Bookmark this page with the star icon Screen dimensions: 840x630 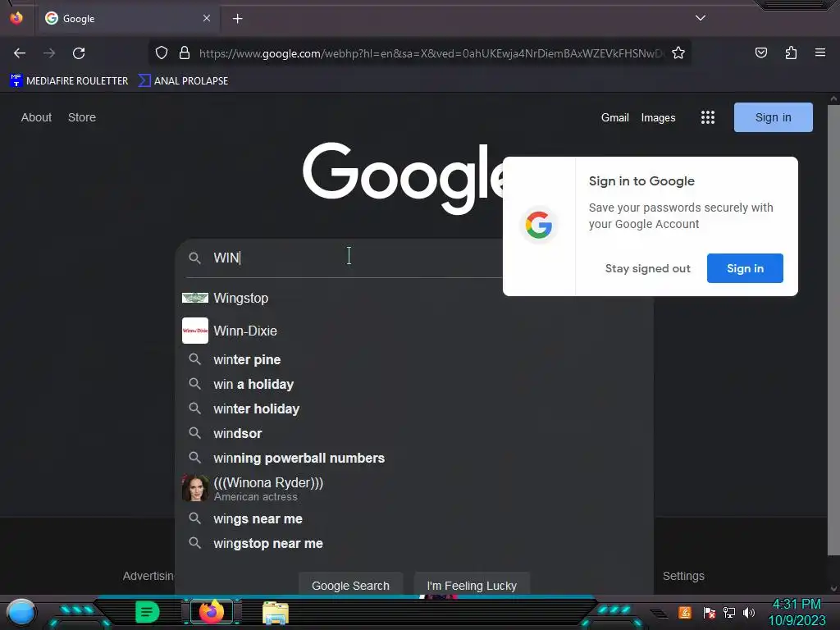[678, 53]
